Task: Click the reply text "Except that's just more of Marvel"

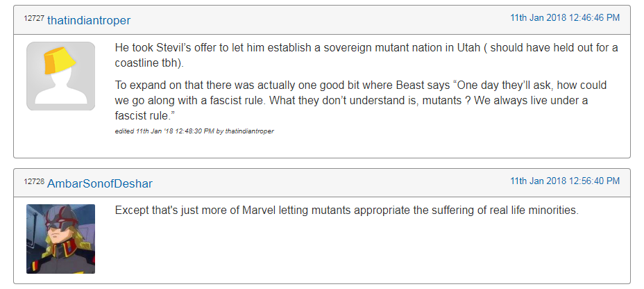Action: pos(347,210)
